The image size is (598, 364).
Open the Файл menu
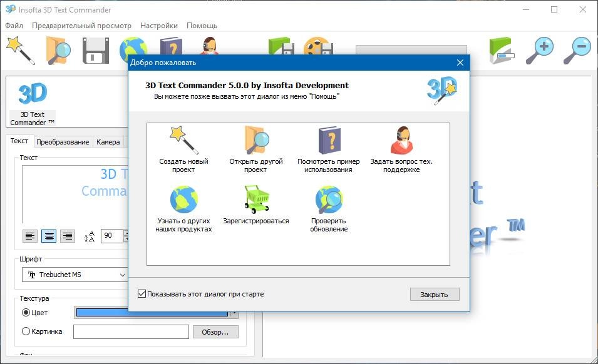click(14, 26)
